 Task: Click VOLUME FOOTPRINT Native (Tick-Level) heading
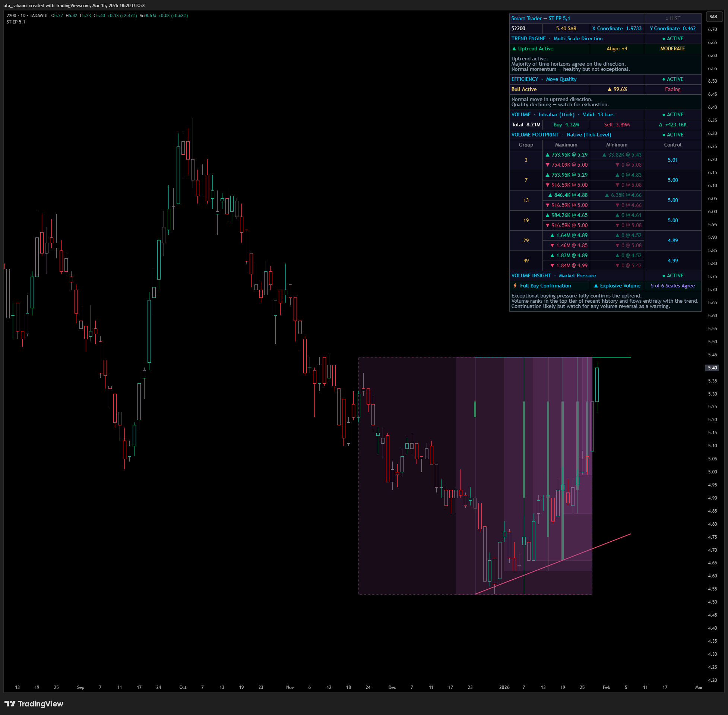click(576, 135)
